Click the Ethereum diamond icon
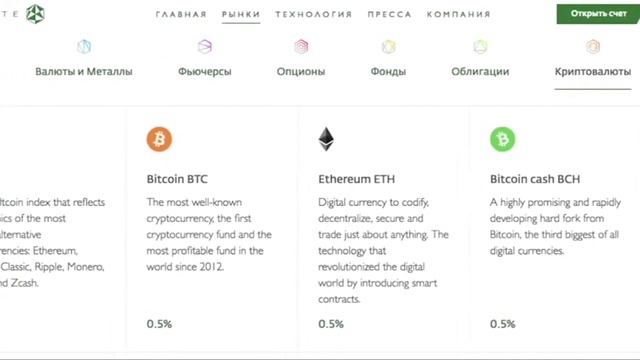640x360 pixels. 326,139
